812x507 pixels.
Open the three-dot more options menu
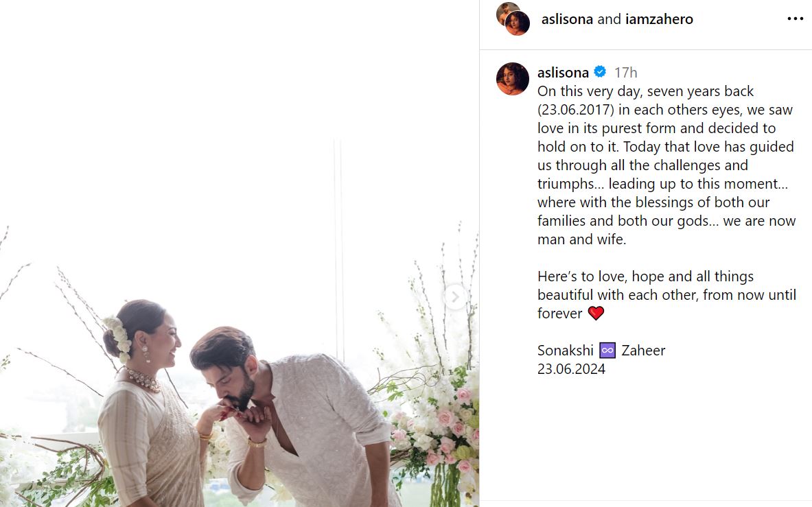click(795, 19)
